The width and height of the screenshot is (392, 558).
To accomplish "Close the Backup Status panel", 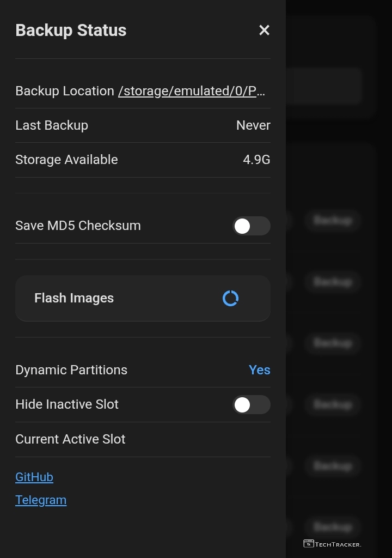I will [264, 31].
